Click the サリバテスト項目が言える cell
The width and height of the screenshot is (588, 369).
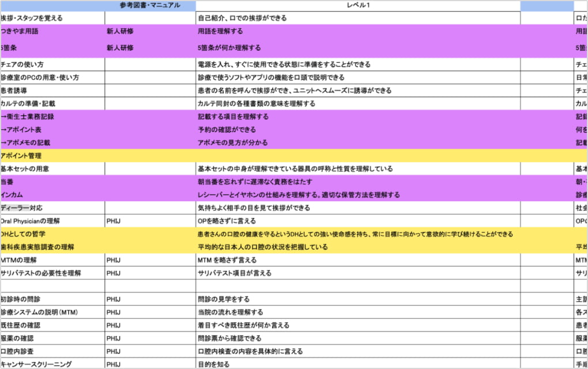click(235, 273)
